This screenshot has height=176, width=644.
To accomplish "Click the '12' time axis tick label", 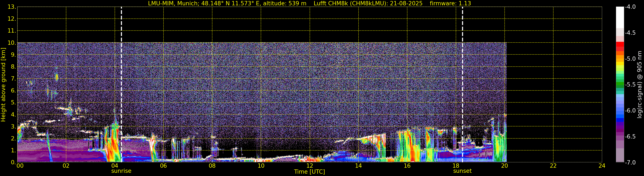I will 310,166.
